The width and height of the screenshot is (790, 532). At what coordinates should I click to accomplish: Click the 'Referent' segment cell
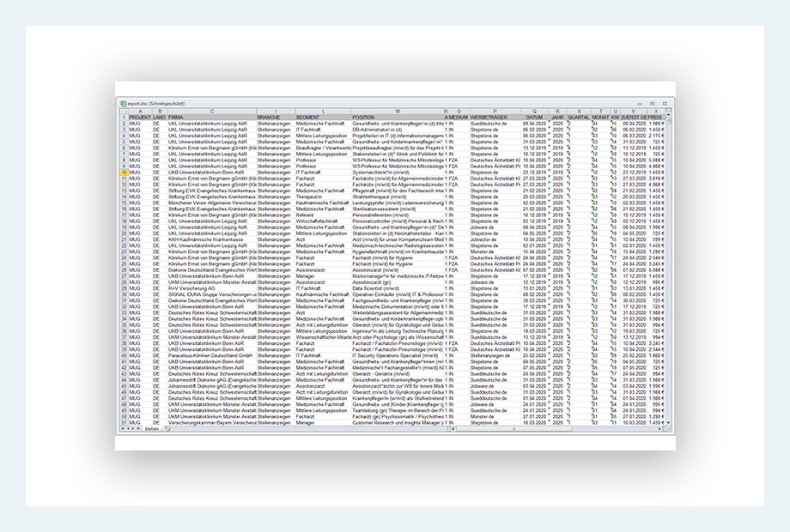tap(324, 215)
